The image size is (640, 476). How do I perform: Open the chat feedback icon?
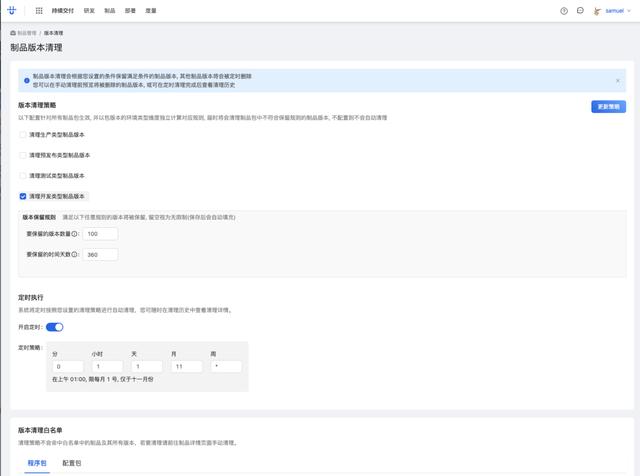pos(580,11)
